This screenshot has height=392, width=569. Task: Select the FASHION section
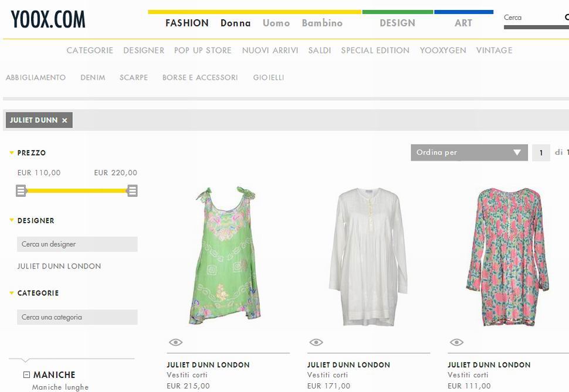(187, 23)
